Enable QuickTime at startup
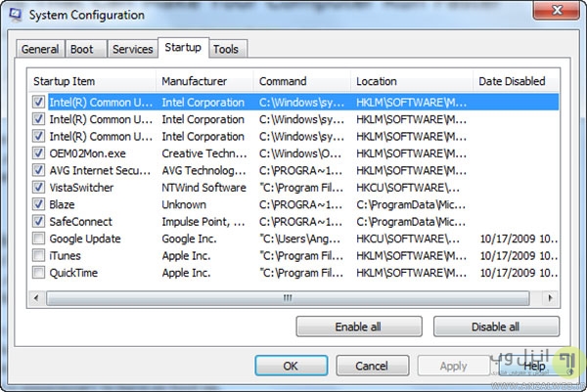587x392 pixels. pos(38,273)
